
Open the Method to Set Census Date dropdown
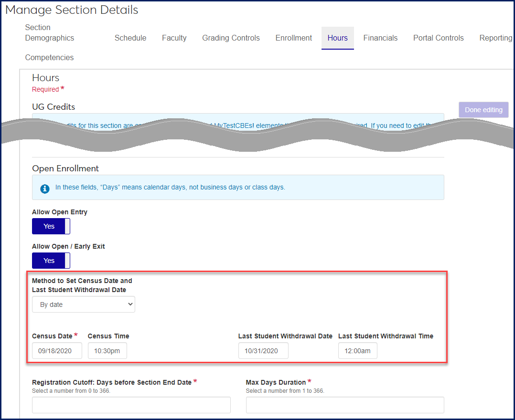[83, 304]
